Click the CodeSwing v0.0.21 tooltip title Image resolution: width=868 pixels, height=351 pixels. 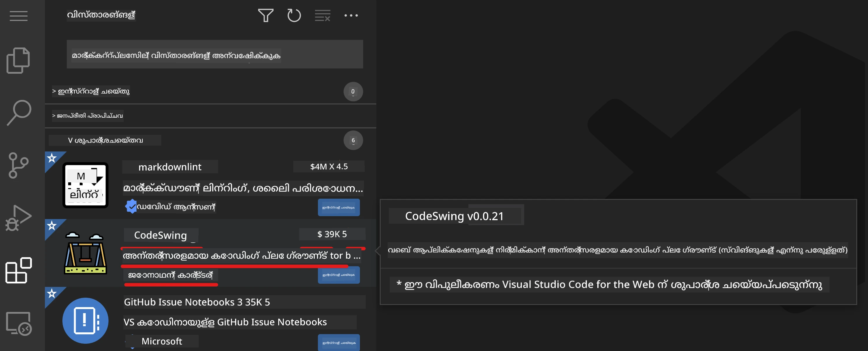coord(454,216)
